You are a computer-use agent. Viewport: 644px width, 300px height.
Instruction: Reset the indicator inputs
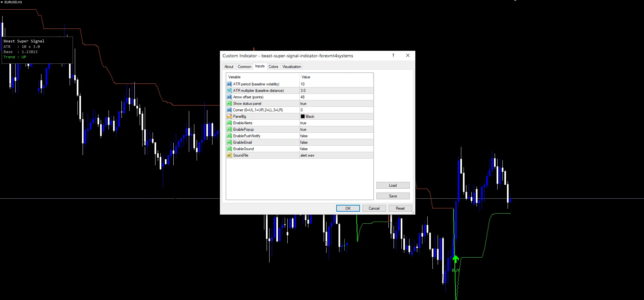click(400, 208)
